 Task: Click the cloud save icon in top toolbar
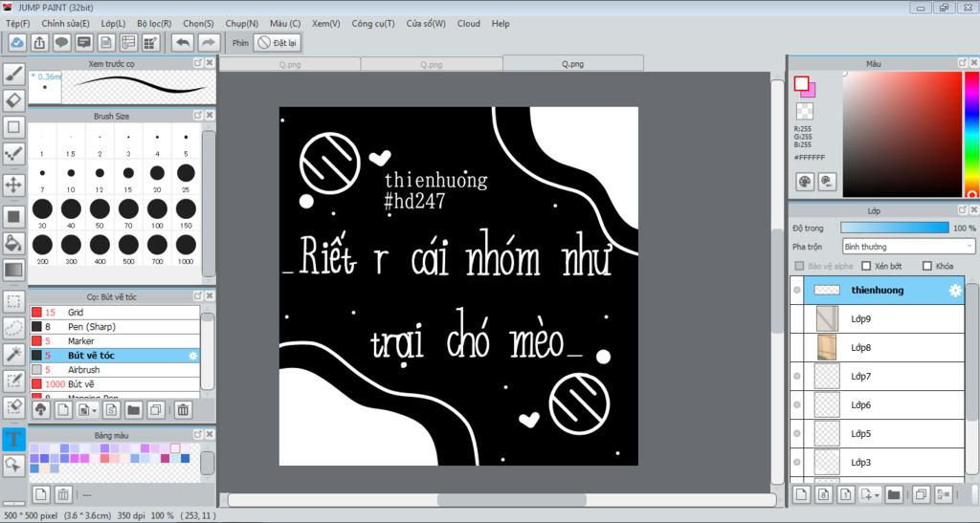click(x=17, y=43)
